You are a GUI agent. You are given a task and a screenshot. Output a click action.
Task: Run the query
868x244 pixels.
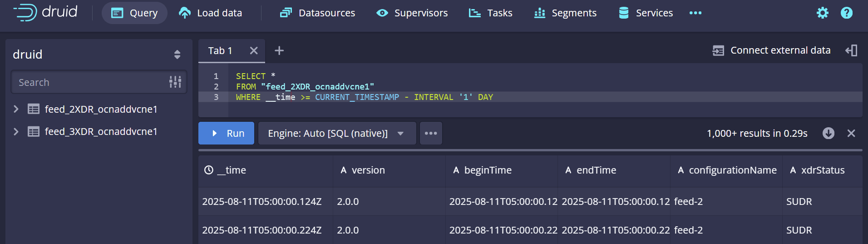click(x=226, y=133)
